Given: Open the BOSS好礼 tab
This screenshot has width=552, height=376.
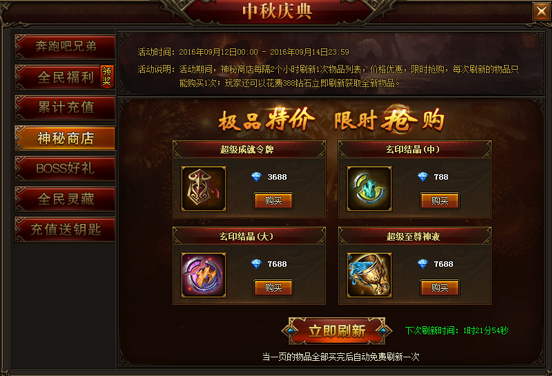Looking at the screenshot, I should point(65,169).
